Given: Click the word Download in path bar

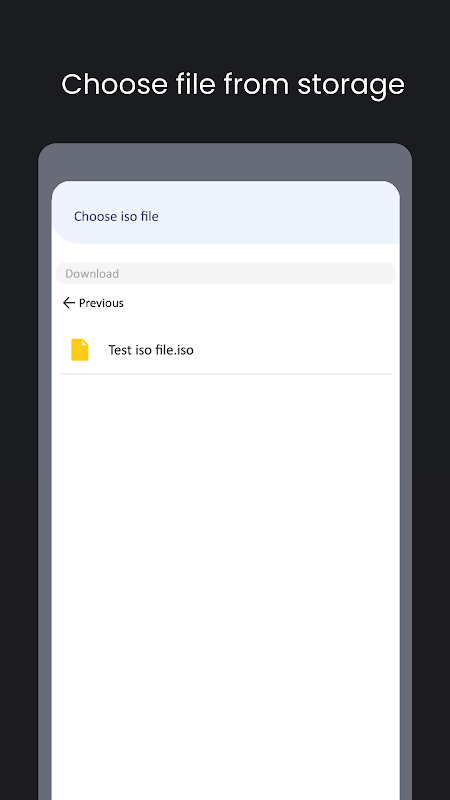Looking at the screenshot, I should point(92,273).
